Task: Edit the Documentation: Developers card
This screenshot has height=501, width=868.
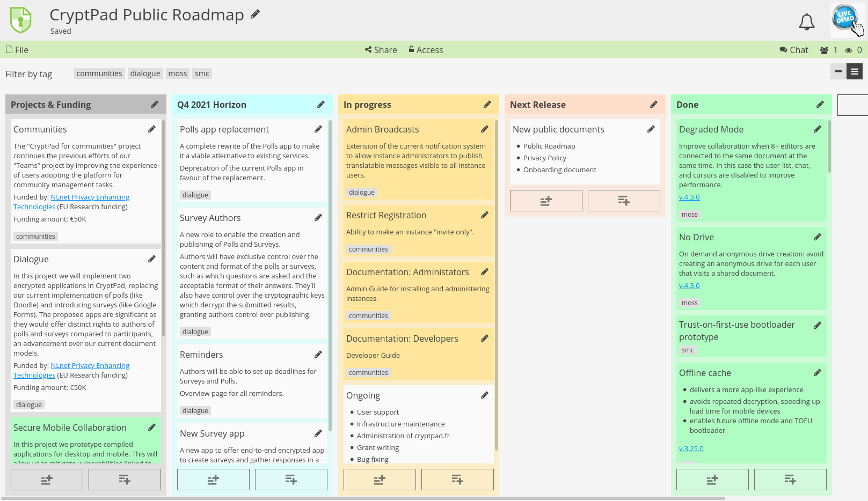Action: click(485, 338)
